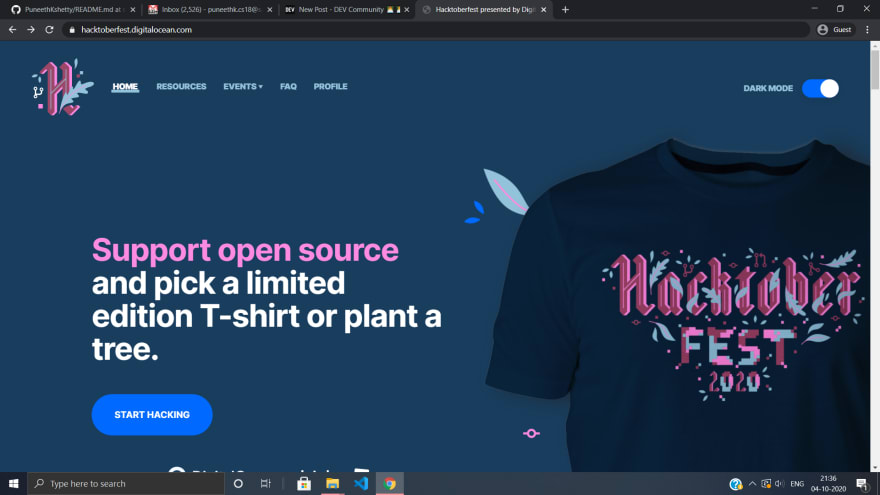Show hidden system tray icons
880x495 pixels.
pyautogui.click(x=752, y=483)
